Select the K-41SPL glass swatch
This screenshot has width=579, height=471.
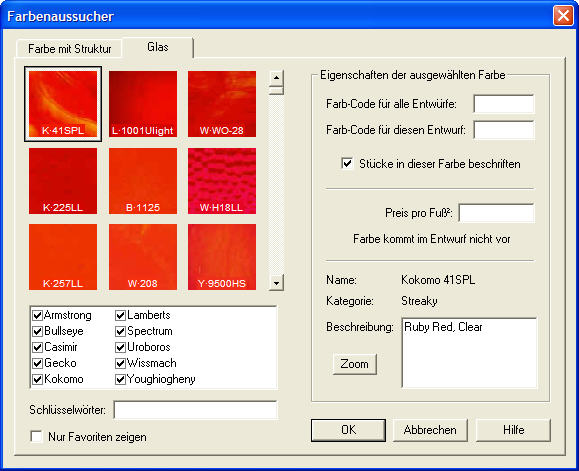click(x=63, y=104)
